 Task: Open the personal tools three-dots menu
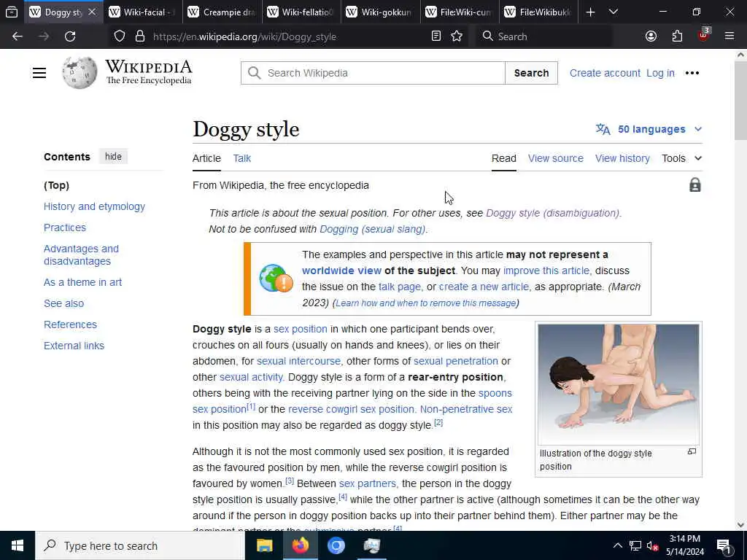click(692, 73)
